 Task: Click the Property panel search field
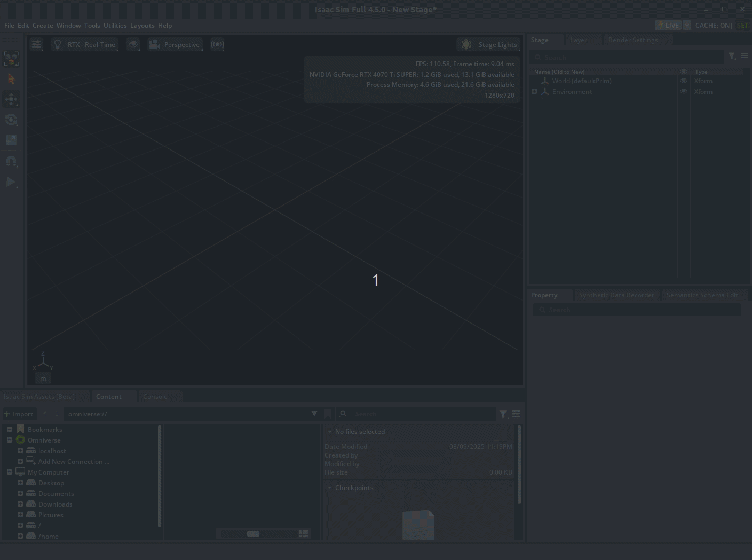637,310
